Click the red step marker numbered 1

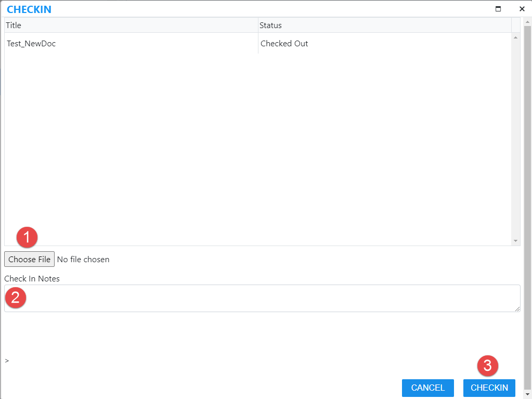27,238
